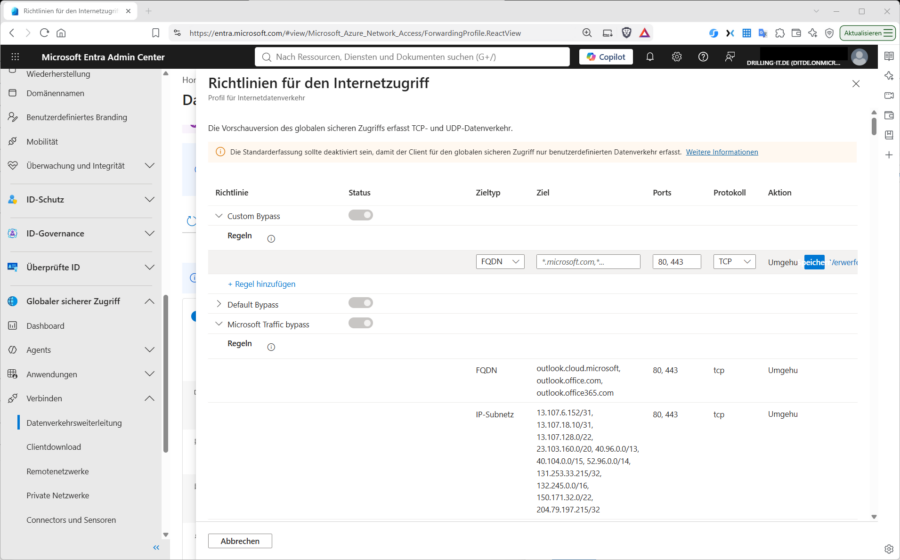The height and width of the screenshot is (560, 900).
Task: Toggle Default Bypass status switch
Action: 360,303
